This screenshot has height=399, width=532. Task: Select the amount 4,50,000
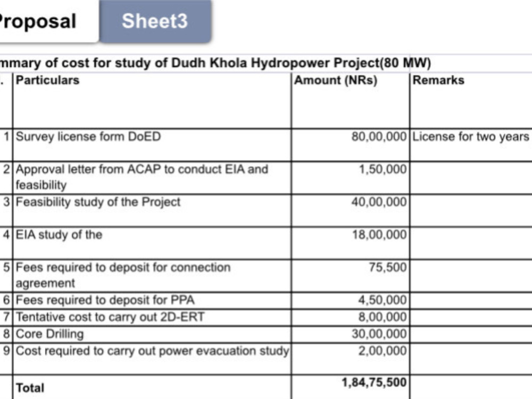[351, 301]
